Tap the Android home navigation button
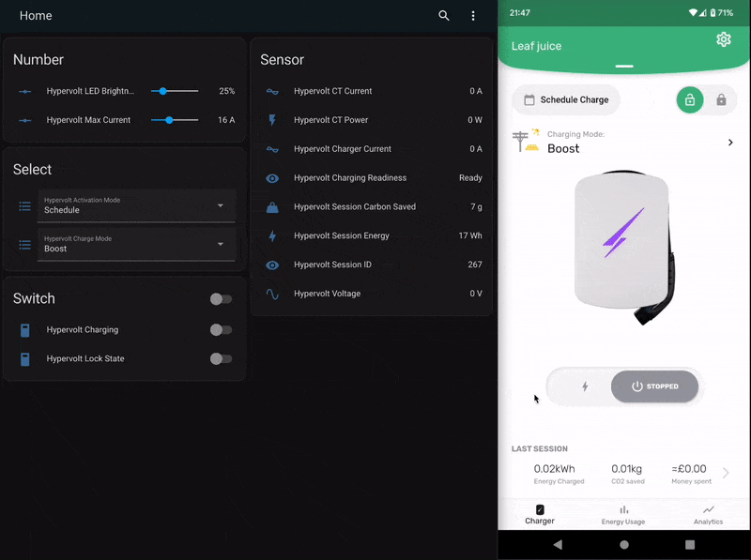 point(624,544)
